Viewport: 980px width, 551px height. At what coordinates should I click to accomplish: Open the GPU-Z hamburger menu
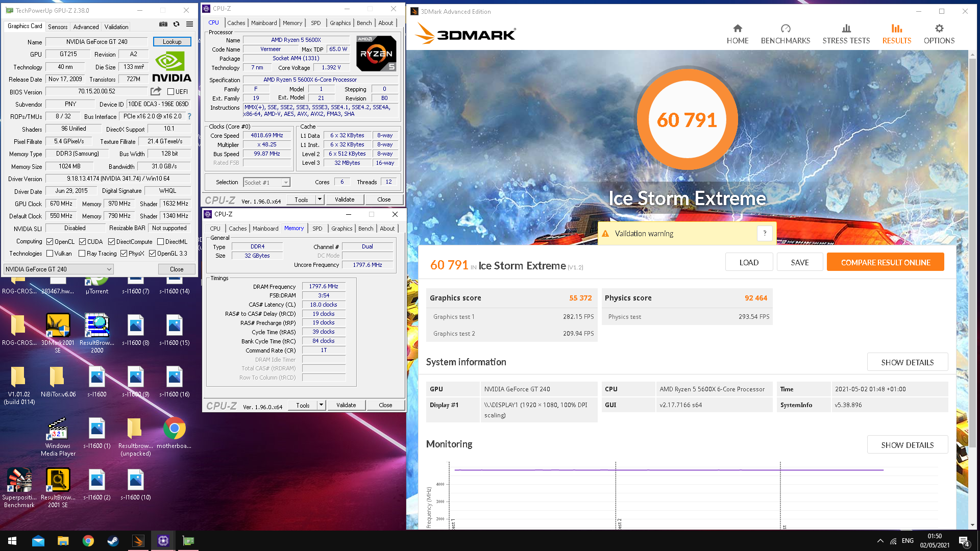189,24
